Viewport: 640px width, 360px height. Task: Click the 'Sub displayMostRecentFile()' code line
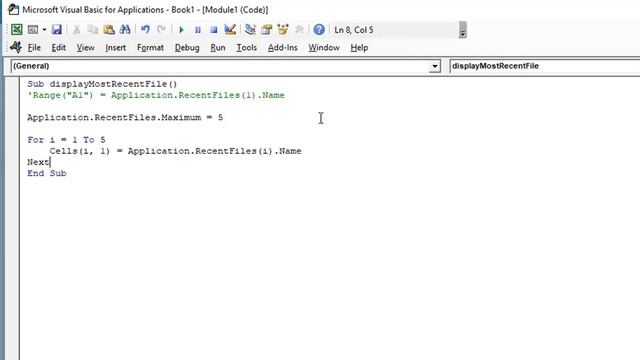click(102, 84)
